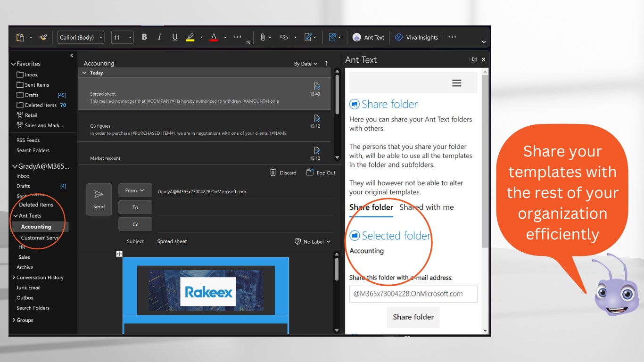Click the Discard trash icon
The image size is (644, 362).
tap(273, 173)
